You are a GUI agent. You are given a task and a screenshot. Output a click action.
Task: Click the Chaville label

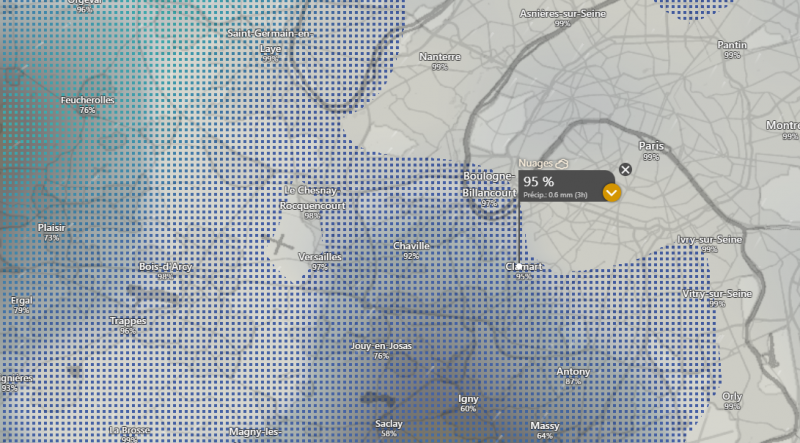point(411,246)
